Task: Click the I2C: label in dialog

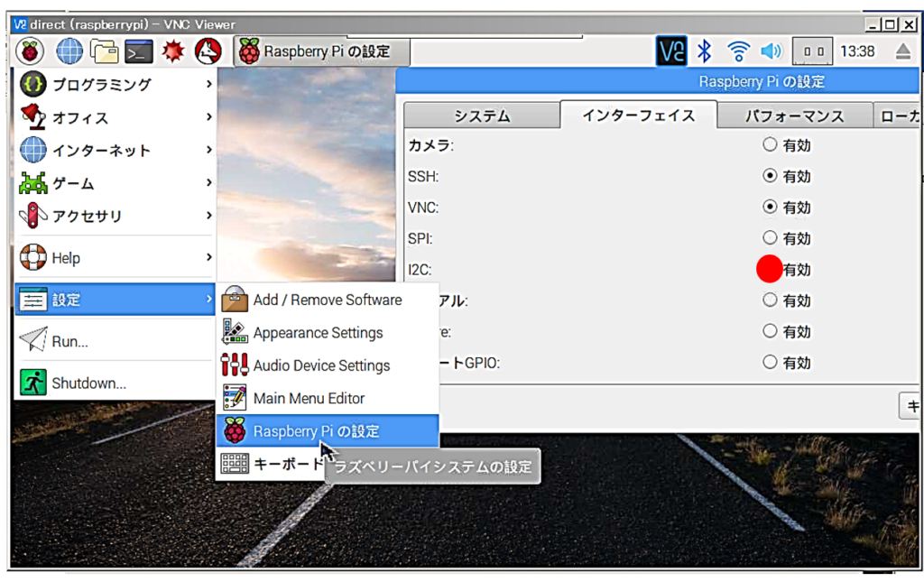Action: pyautogui.click(x=420, y=269)
